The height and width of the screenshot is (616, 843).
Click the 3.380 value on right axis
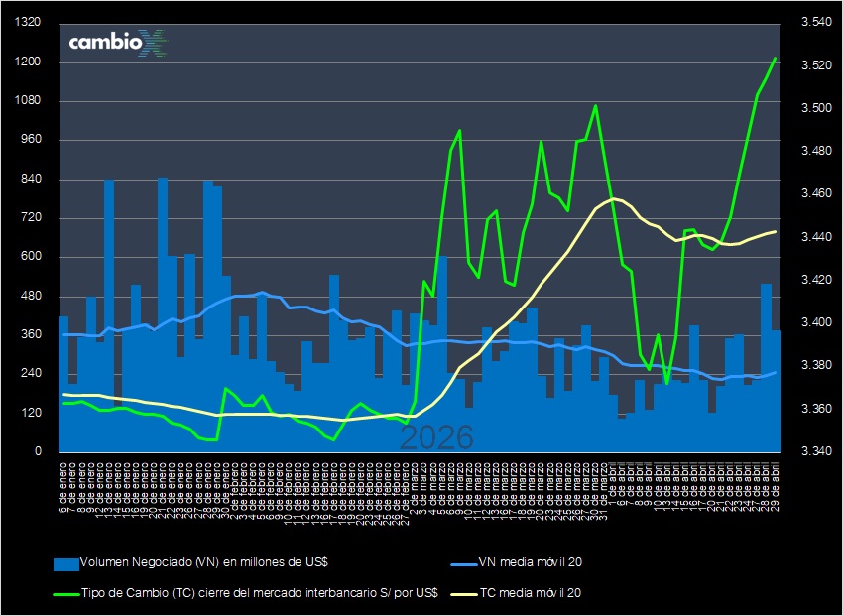[816, 365]
